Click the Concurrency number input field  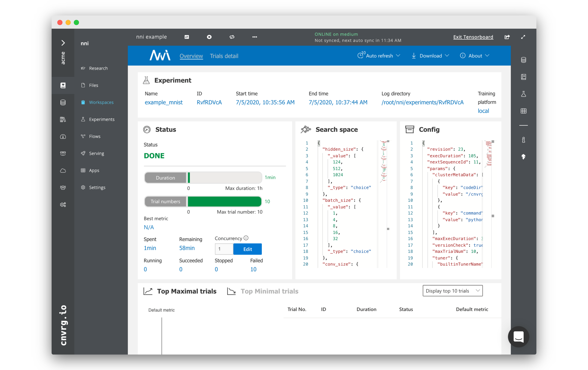click(x=224, y=249)
